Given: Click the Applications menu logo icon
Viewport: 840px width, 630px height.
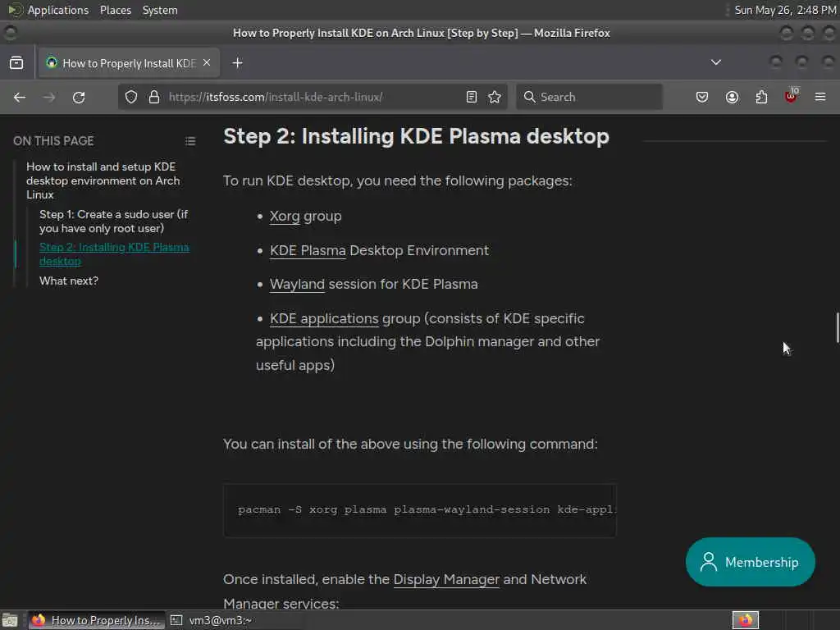Looking at the screenshot, I should click(x=15, y=10).
